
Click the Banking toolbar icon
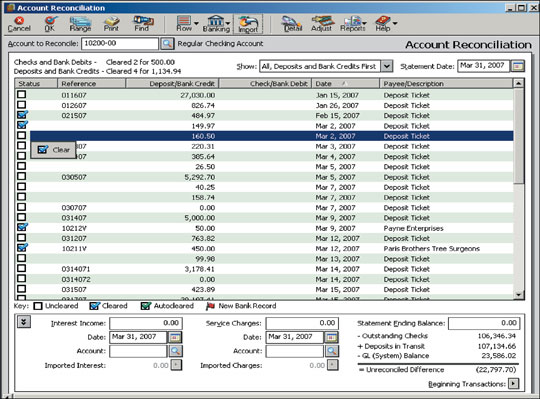[x=216, y=24]
